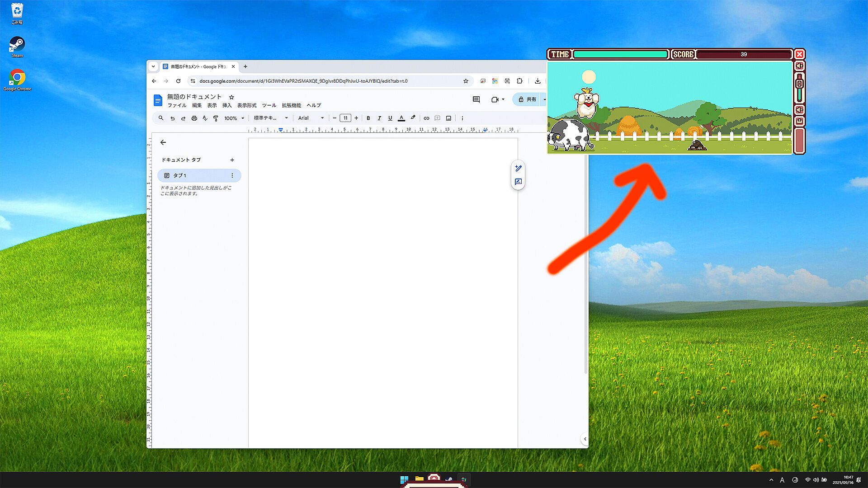Open the ファイル menu

tap(177, 105)
